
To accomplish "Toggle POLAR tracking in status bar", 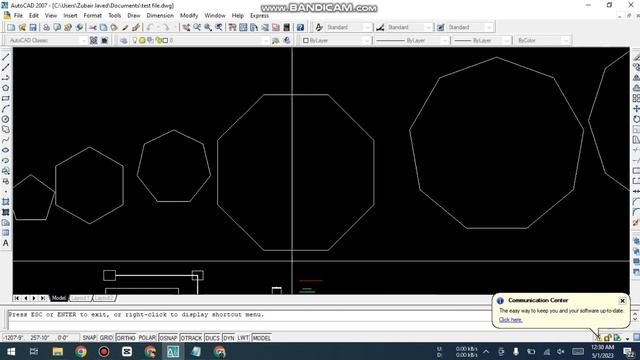I will 147,338.
